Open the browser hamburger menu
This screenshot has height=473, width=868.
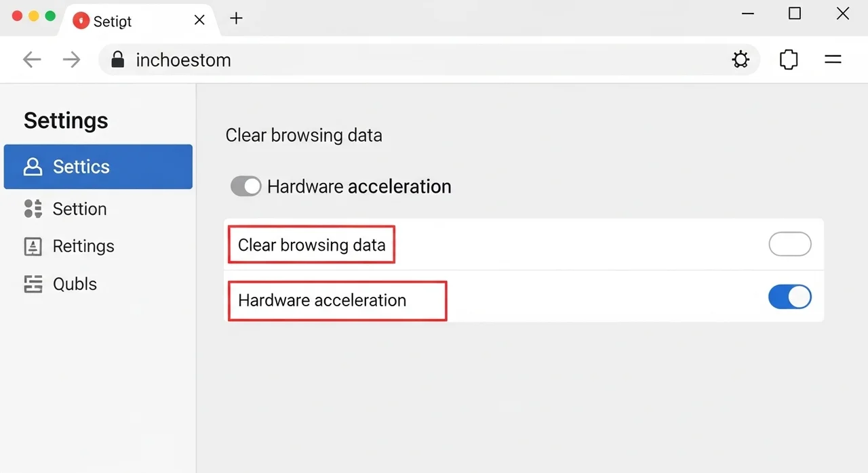[x=833, y=60]
